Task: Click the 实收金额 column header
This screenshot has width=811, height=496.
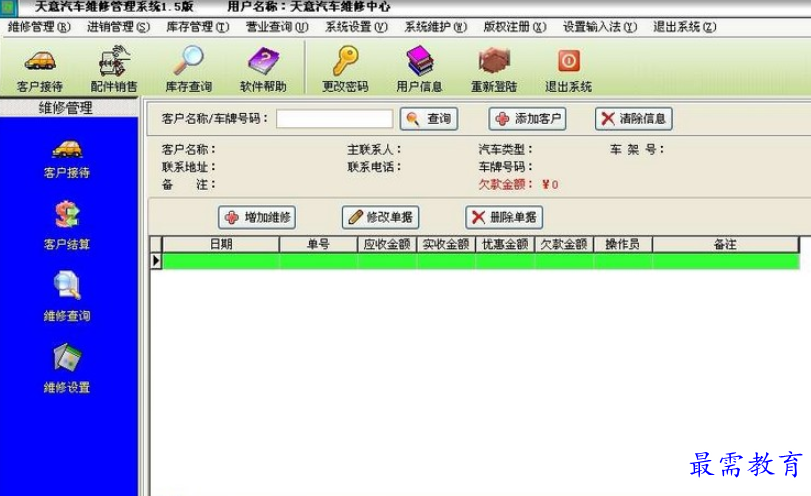Action: pyautogui.click(x=446, y=245)
